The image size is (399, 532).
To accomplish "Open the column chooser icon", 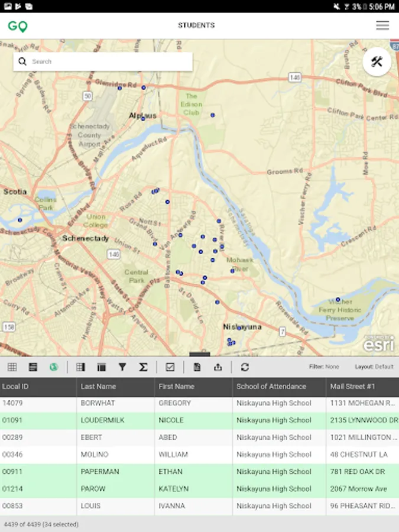I will tap(80, 367).
